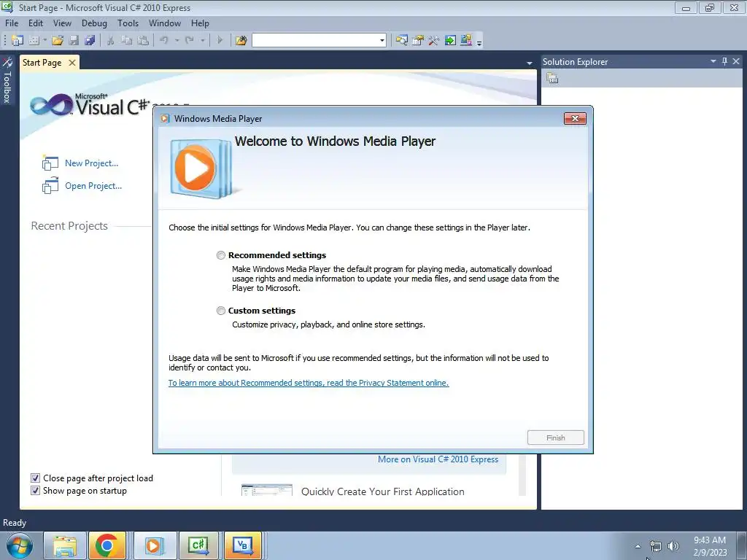This screenshot has height=560, width=747.
Task: Select the Custom settings radio button
Action: (220, 311)
